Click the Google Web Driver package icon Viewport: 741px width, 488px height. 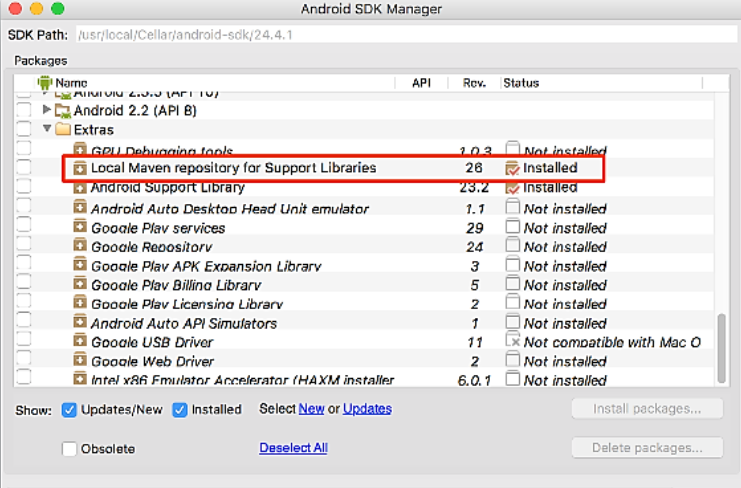(80, 361)
